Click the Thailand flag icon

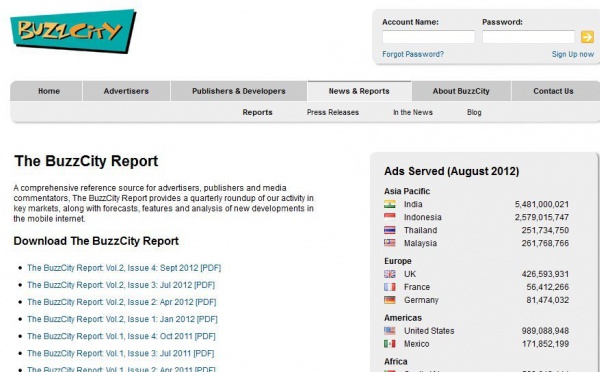(x=390, y=230)
